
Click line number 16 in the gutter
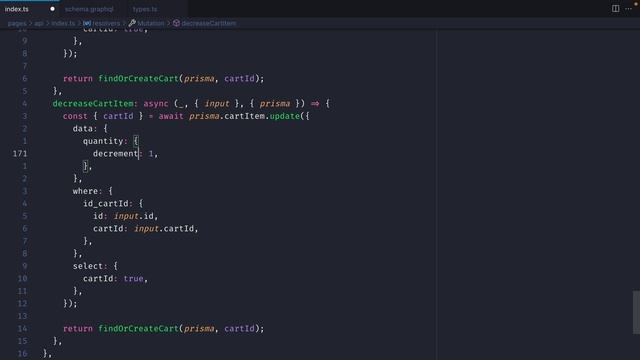coord(22,353)
